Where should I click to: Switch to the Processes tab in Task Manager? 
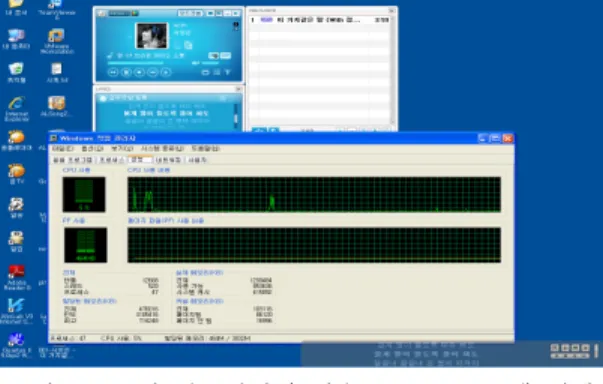click(112, 160)
